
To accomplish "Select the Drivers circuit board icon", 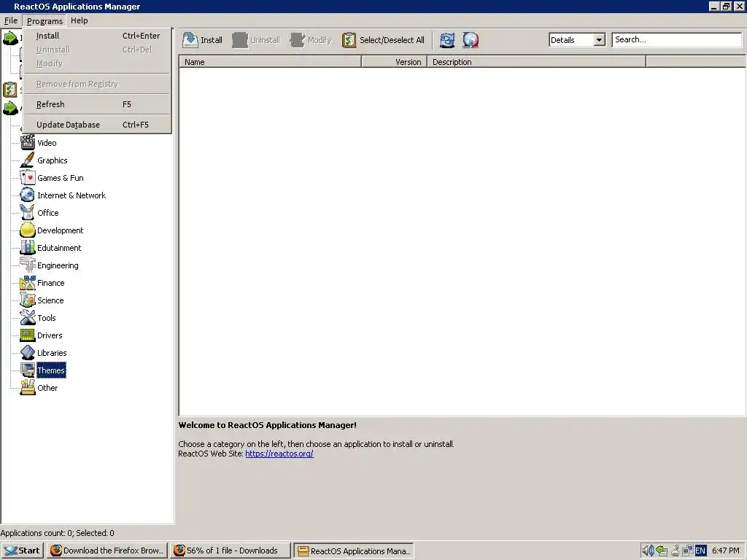I will [x=28, y=335].
